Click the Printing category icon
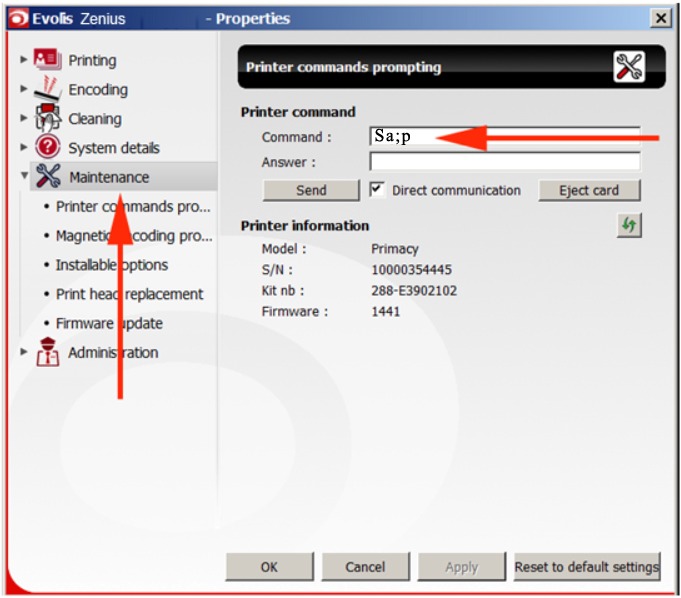The width and height of the screenshot is (681, 598). click(48, 60)
